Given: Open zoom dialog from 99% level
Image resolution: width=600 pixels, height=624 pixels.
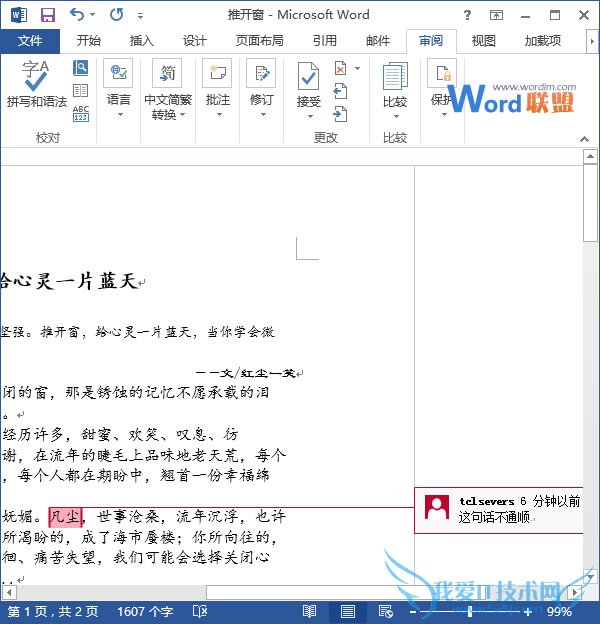Looking at the screenshot, I should 559,612.
